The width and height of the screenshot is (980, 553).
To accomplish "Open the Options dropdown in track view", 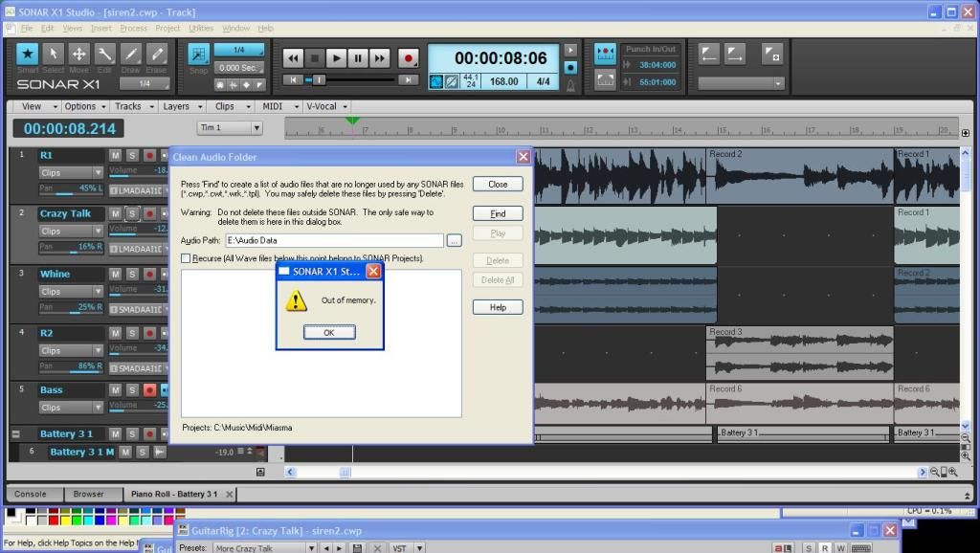I will [85, 106].
